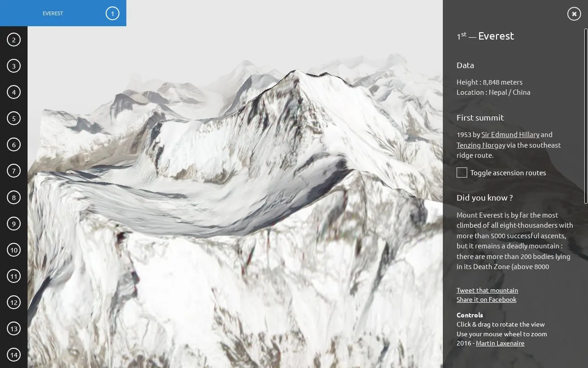Select mountain number 6 in sidebar
The image size is (588, 368).
click(x=14, y=144)
